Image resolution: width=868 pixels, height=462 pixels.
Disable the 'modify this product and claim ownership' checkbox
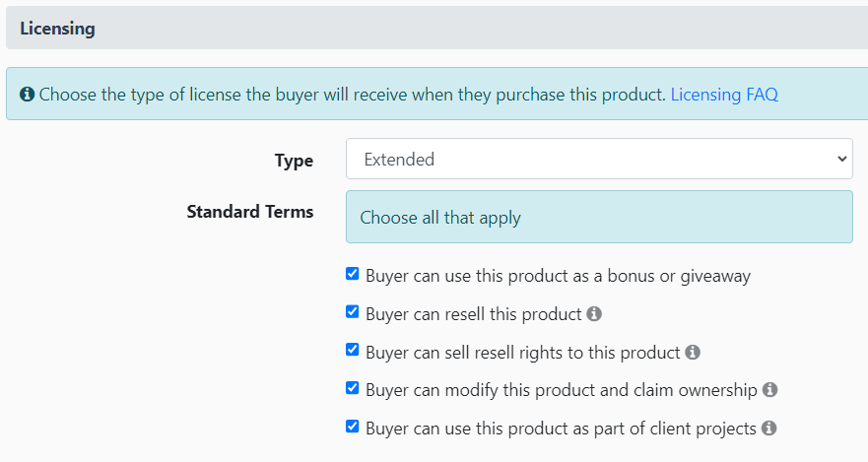(x=353, y=388)
